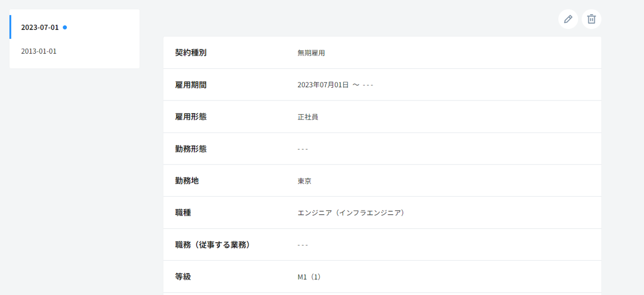This screenshot has height=295, width=644.
Task: Click the 勤務形態 row label
Action: pyautogui.click(x=191, y=149)
